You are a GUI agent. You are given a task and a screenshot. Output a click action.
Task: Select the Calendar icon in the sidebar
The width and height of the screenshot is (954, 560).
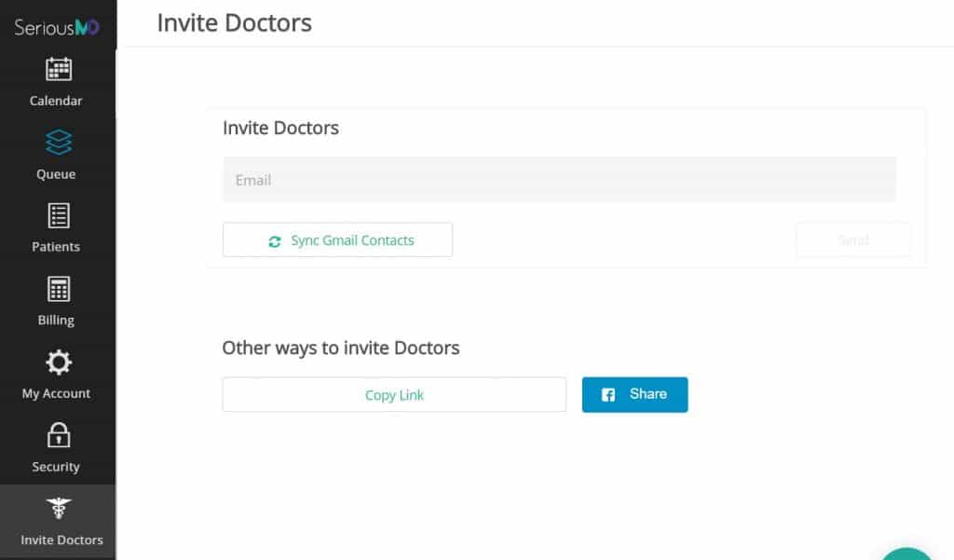pos(58,70)
